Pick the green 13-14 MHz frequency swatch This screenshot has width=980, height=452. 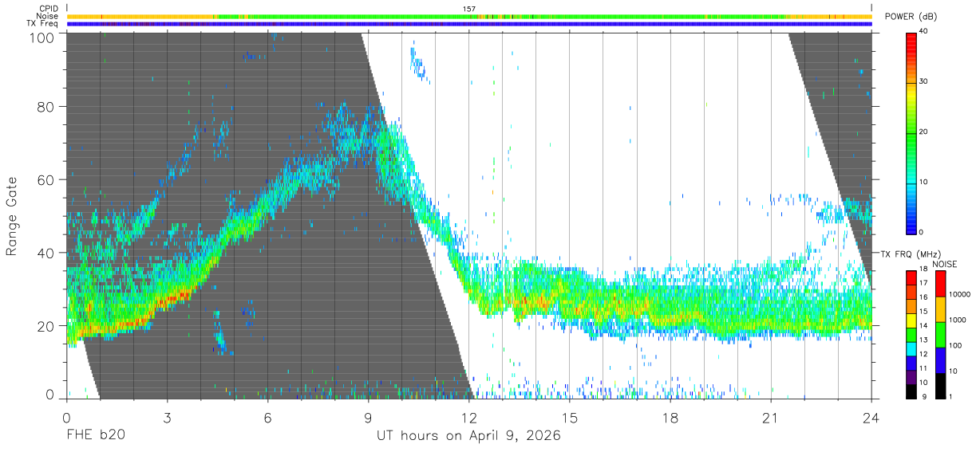point(911,333)
